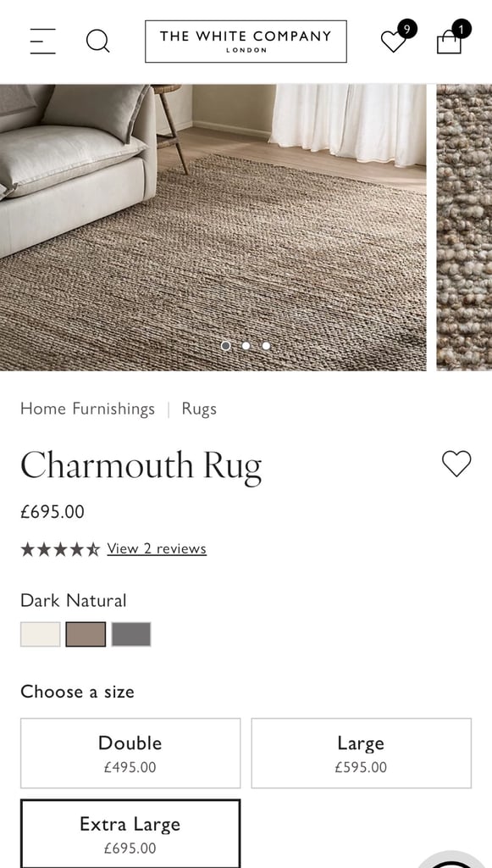The width and height of the screenshot is (492, 868).
Task: Select the Large size option
Action: pos(361,753)
